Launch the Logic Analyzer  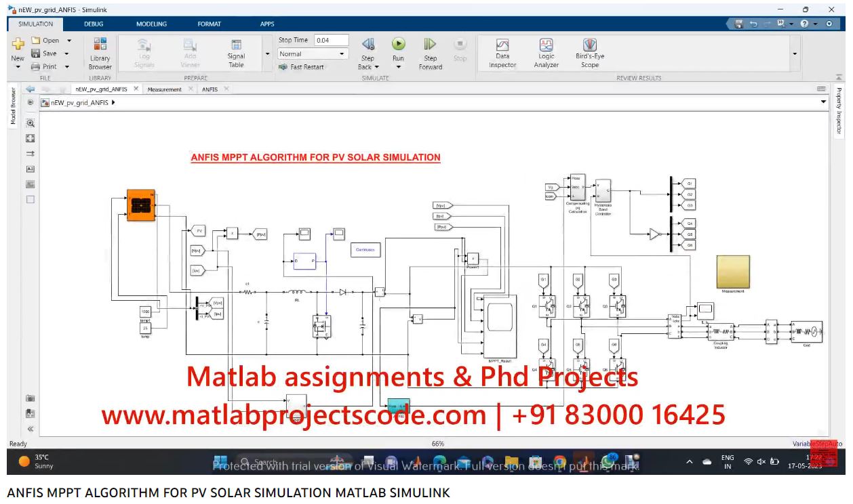click(546, 53)
